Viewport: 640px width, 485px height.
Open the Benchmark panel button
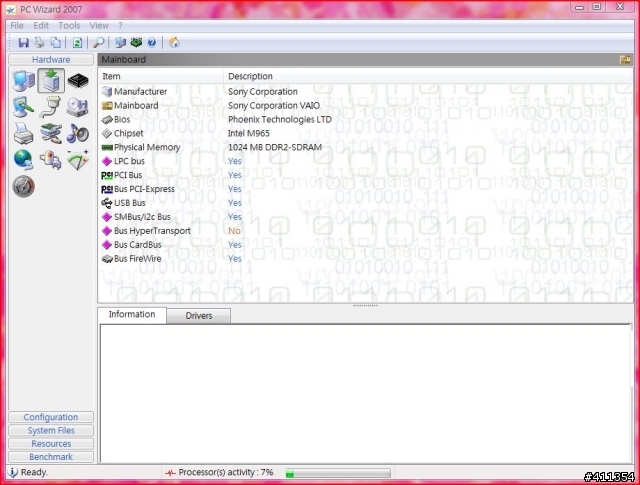pyautogui.click(x=51, y=457)
